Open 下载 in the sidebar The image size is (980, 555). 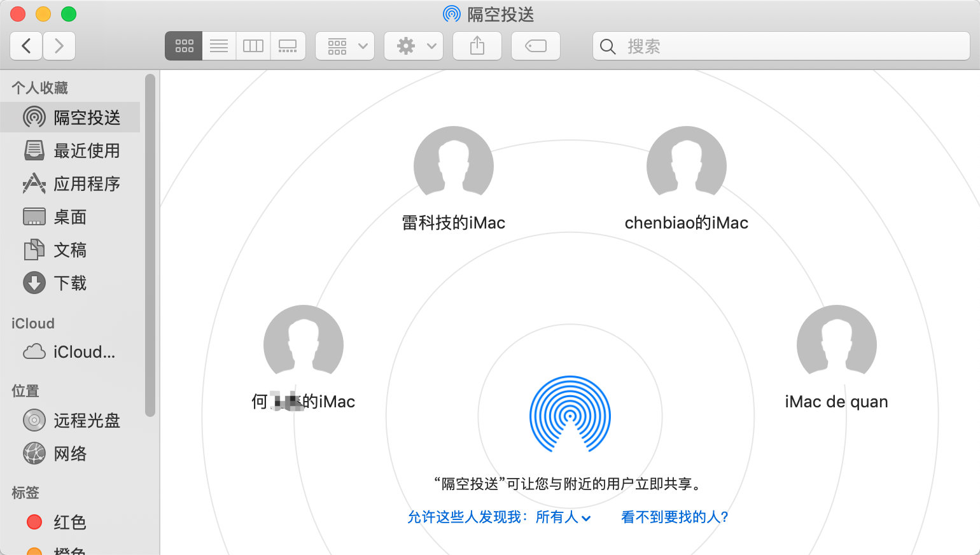click(x=70, y=283)
